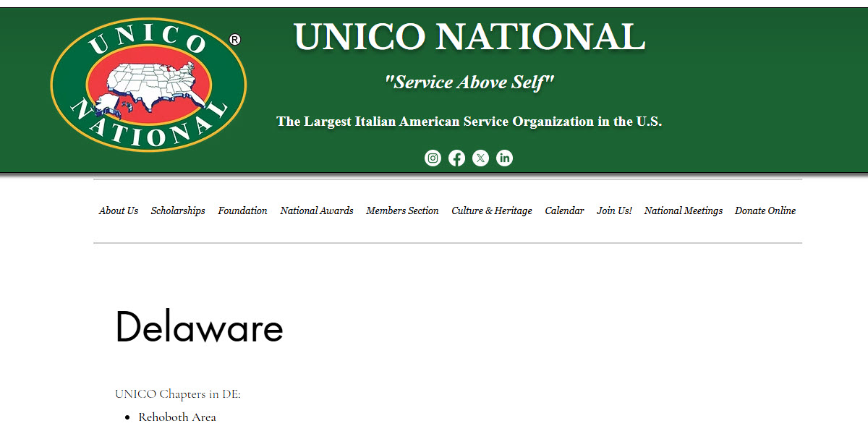Screen dimensions: 868x434
Task: Open UNICO's Instagram page via the camera icon
Action: point(433,158)
